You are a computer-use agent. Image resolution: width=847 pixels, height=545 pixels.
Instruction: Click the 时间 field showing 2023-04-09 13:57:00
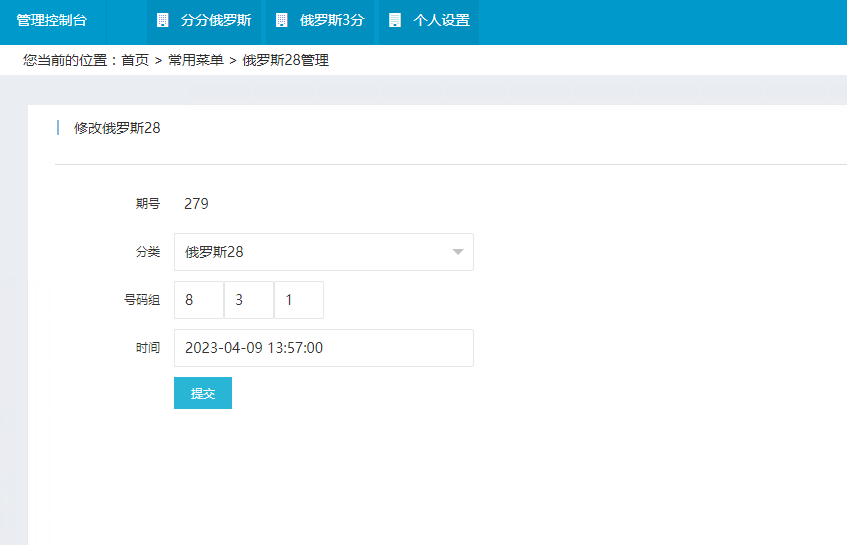[323, 348]
